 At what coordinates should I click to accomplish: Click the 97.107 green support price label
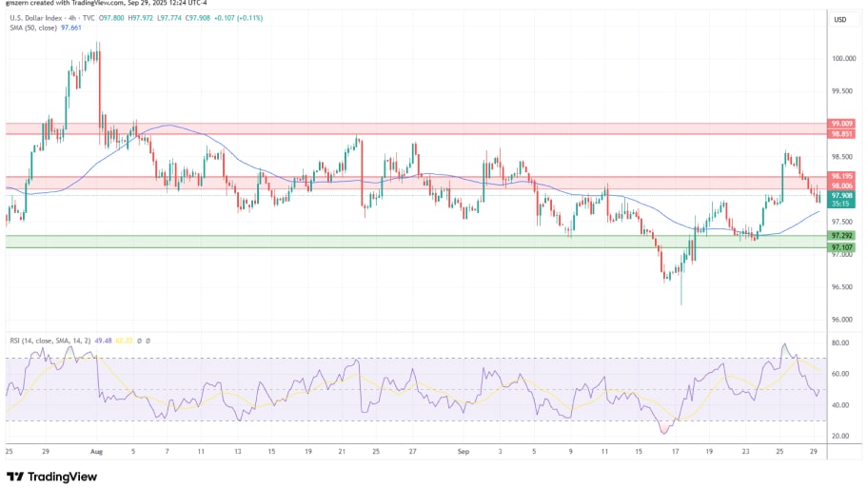click(x=841, y=247)
